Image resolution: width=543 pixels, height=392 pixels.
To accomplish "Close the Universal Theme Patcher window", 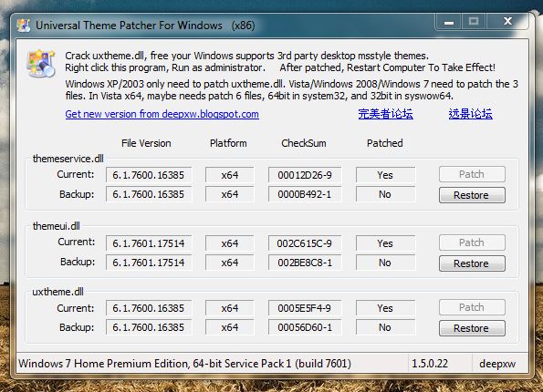I will point(507,22).
